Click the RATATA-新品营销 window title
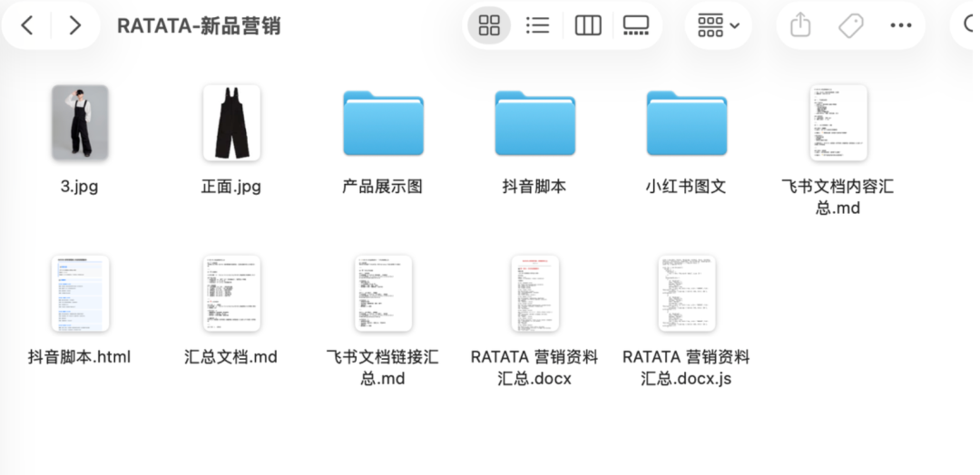The image size is (980, 475). (x=199, y=26)
